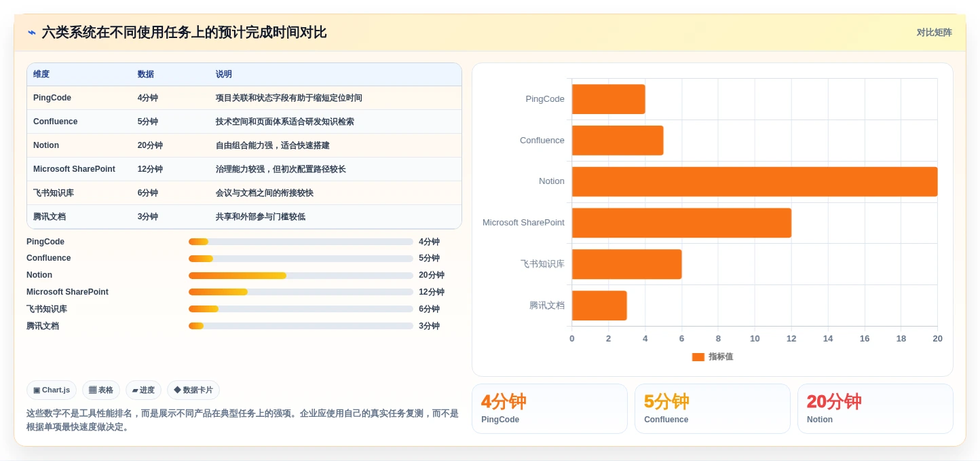Select the 腾讯文档 table row name

click(50, 217)
